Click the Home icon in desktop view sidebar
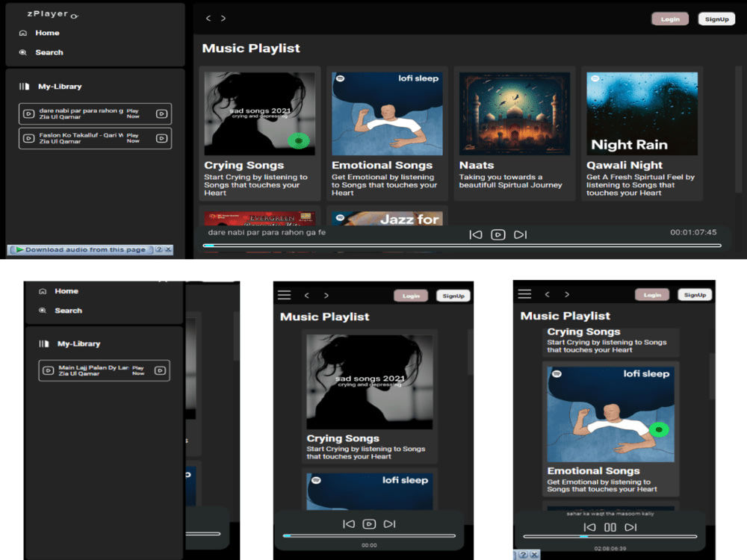The height and width of the screenshot is (560, 747). (x=23, y=33)
